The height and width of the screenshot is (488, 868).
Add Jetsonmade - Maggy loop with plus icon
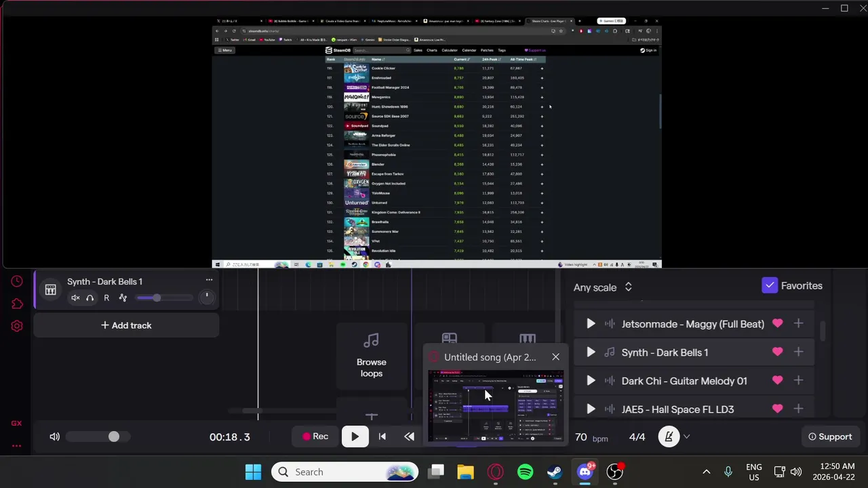coord(798,324)
